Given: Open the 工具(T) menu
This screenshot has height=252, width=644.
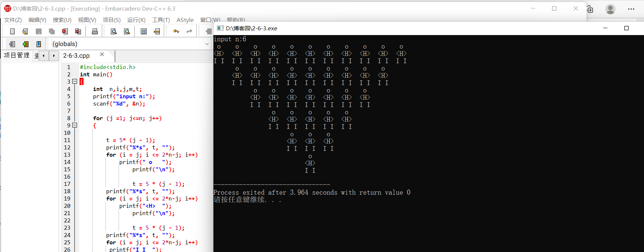Looking at the screenshot, I should pyautogui.click(x=161, y=20).
